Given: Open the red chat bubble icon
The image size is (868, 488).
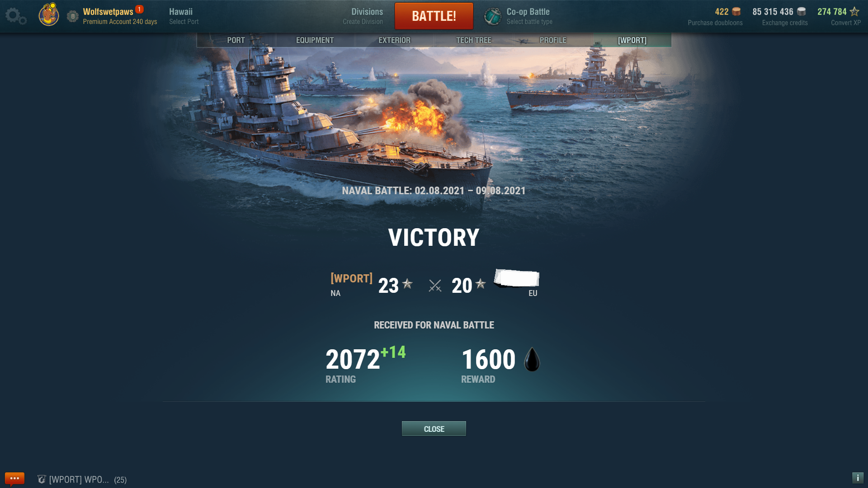Looking at the screenshot, I should tap(14, 479).
